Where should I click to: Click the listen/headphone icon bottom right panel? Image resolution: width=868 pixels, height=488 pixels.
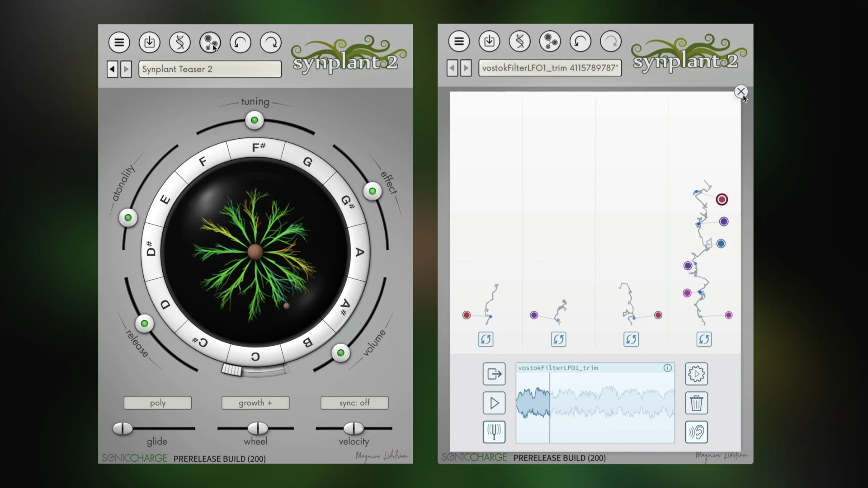click(x=696, y=432)
